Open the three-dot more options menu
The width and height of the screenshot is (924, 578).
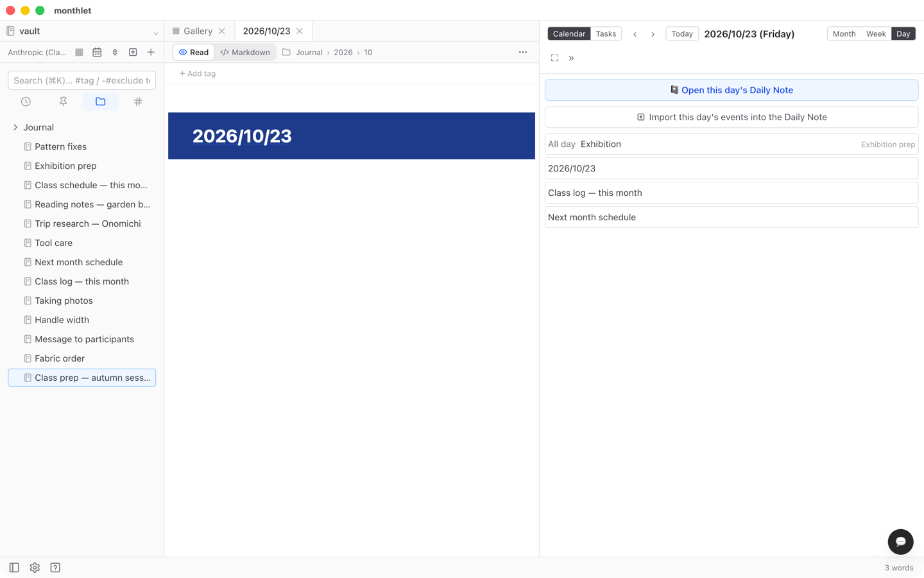tap(523, 53)
